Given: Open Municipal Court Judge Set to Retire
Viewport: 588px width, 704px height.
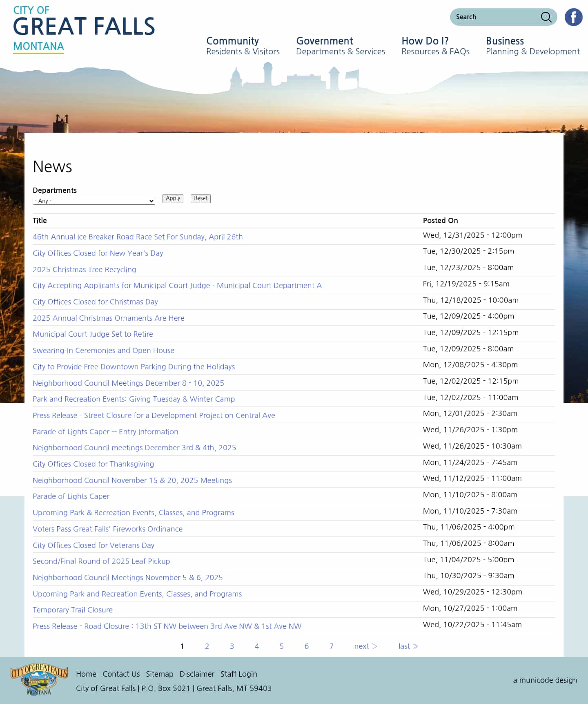Looking at the screenshot, I should 93,334.
